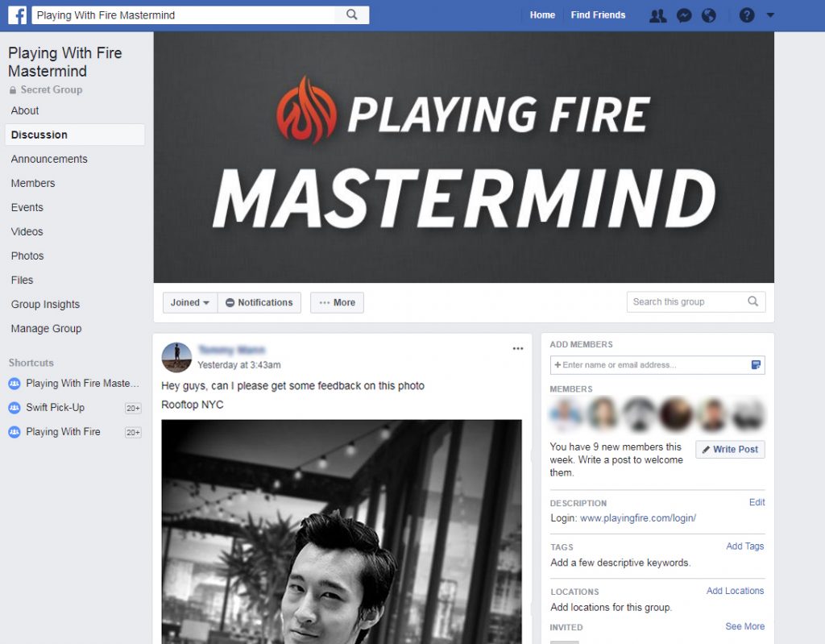This screenshot has width=825, height=644.
Task: Click Add Tags link
Action: [x=745, y=546]
